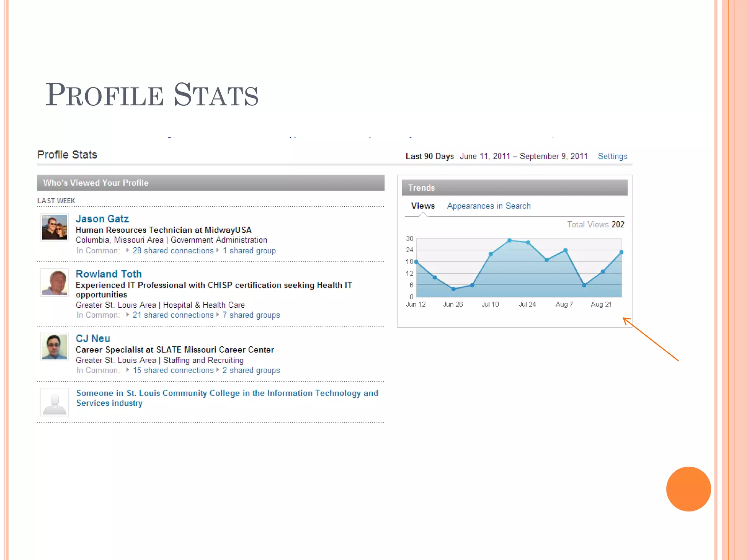Click the 'Trends' panel header

515,187
